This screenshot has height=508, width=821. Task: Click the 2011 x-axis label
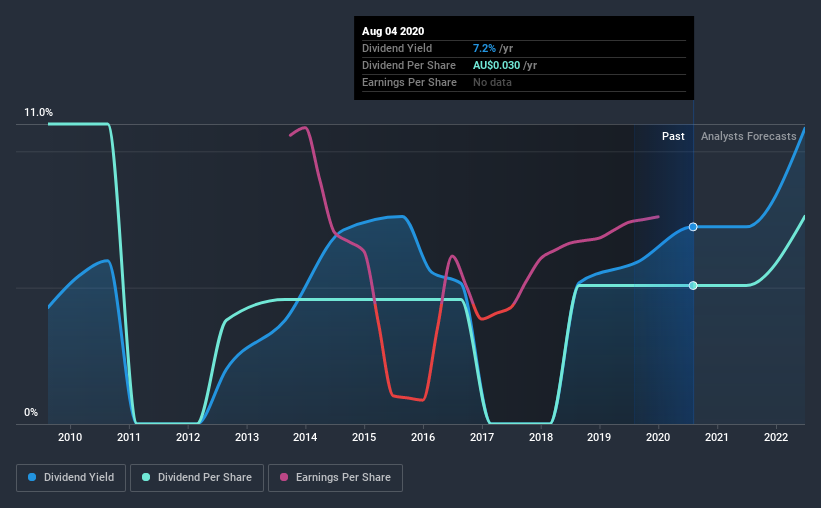[129, 437]
